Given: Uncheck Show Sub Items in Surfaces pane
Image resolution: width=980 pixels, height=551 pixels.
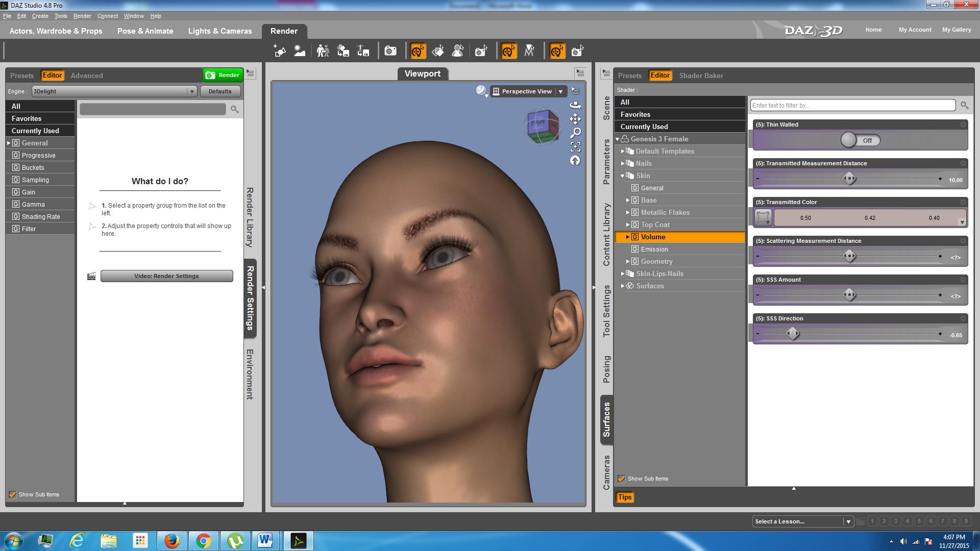Looking at the screenshot, I should click(621, 479).
